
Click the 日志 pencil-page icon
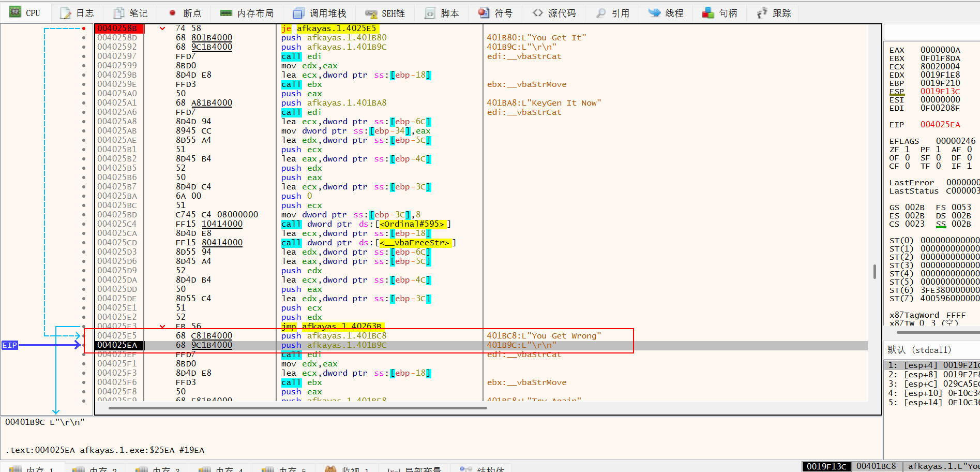coord(66,13)
